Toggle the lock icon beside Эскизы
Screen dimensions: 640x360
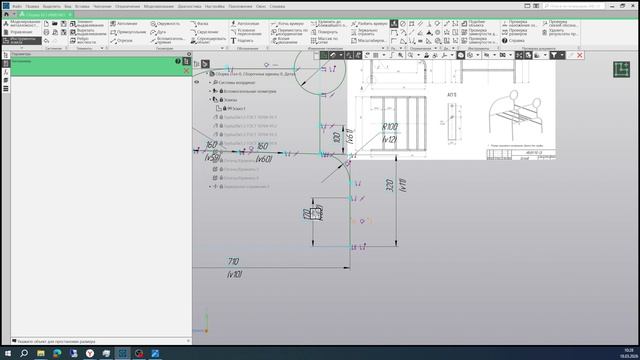point(221,100)
